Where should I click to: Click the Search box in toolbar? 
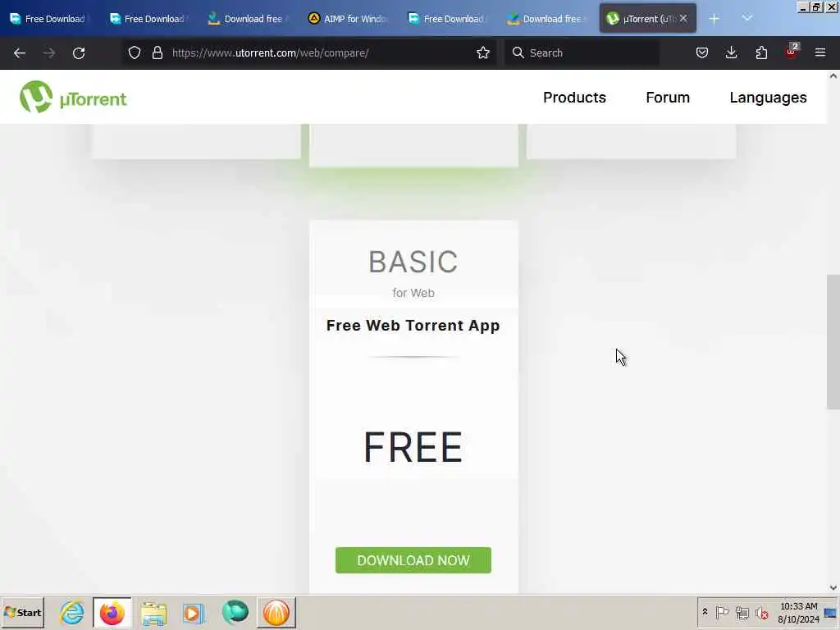pyautogui.click(x=582, y=52)
